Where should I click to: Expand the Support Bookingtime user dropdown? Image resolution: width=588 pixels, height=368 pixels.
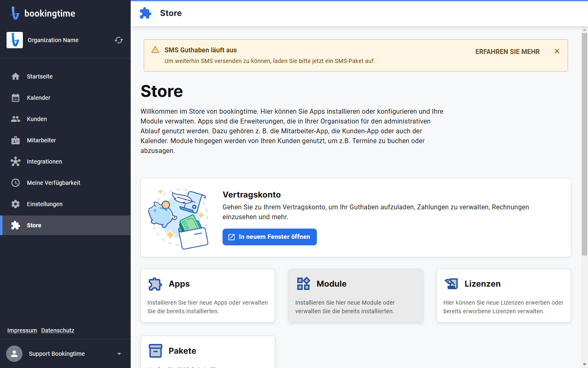(119, 354)
